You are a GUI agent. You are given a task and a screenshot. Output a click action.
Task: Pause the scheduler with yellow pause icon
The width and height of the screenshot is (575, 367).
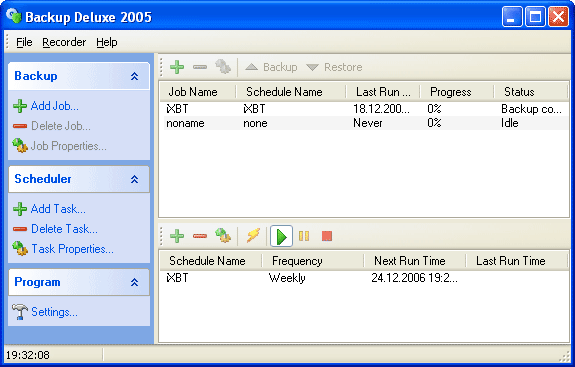304,236
